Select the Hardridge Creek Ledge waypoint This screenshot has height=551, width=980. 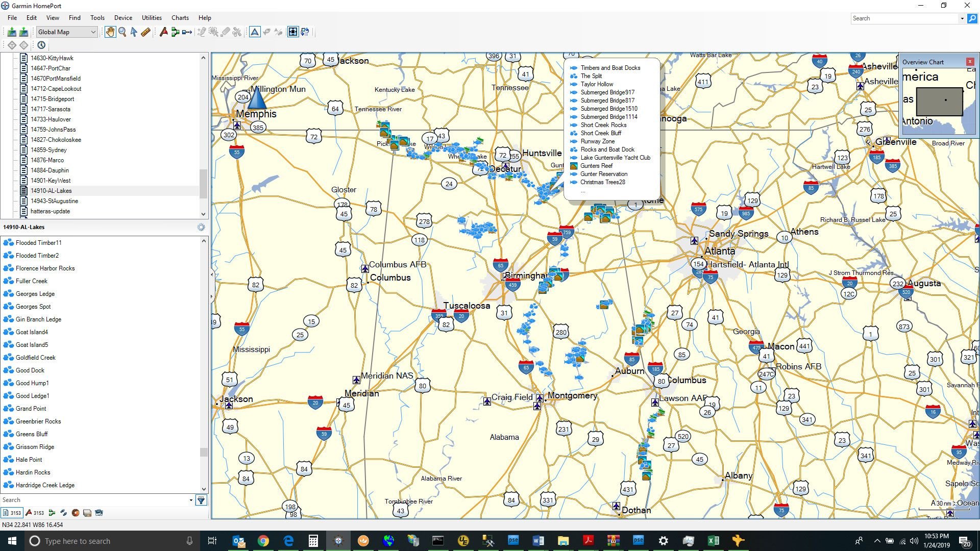tap(45, 485)
